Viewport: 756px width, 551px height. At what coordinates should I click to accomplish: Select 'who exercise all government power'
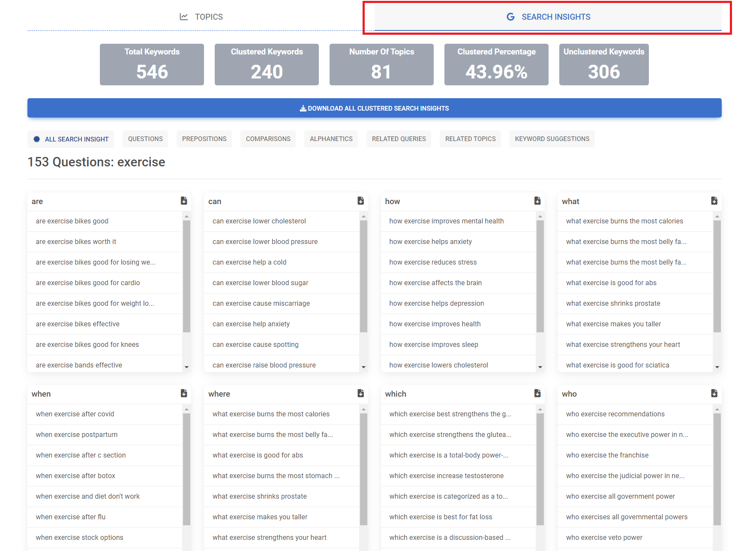(x=635, y=497)
